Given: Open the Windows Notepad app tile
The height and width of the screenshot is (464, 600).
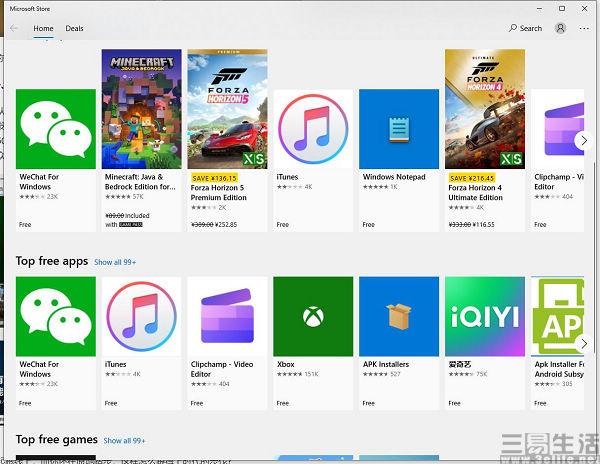Looking at the screenshot, I should tap(399, 129).
